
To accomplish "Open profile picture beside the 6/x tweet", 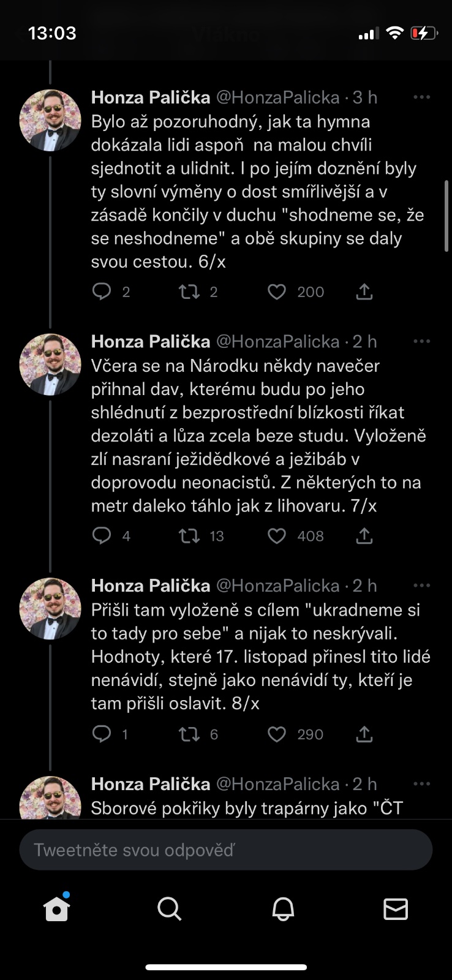I will click(x=50, y=121).
